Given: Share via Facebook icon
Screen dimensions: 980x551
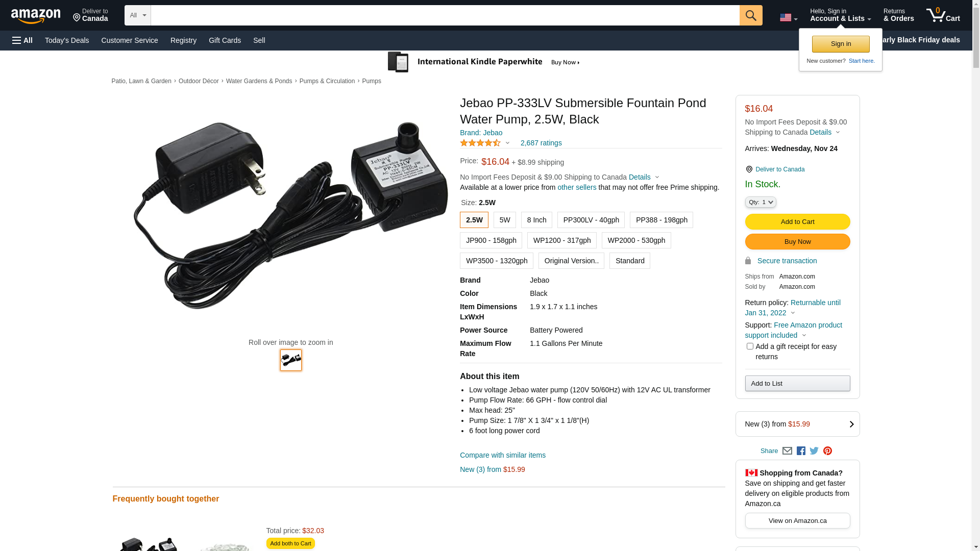Looking at the screenshot, I should [x=800, y=451].
